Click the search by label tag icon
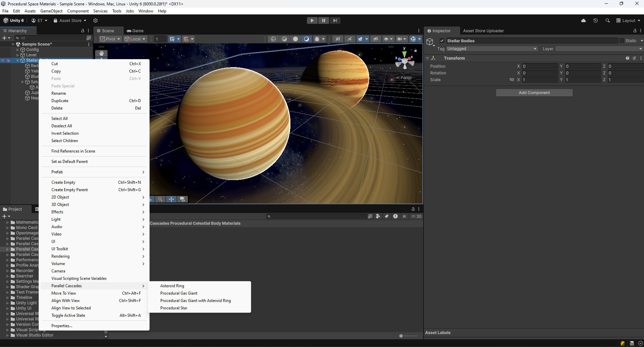The image size is (644, 347). click(x=387, y=216)
